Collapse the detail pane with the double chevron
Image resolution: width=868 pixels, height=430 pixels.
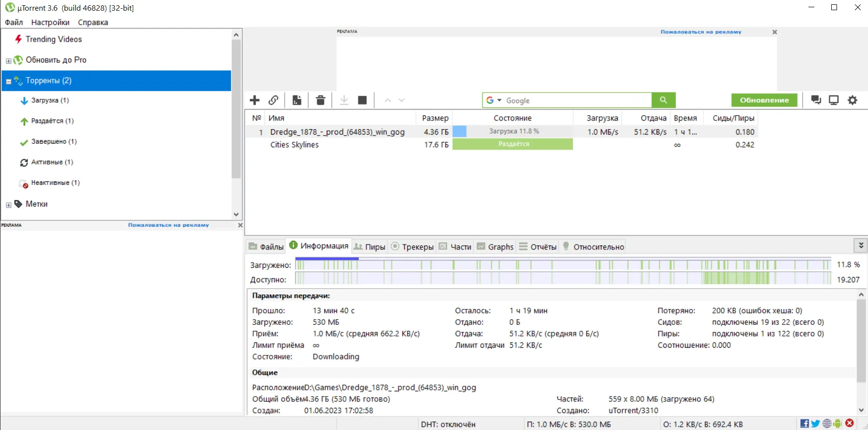[x=861, y=246]
